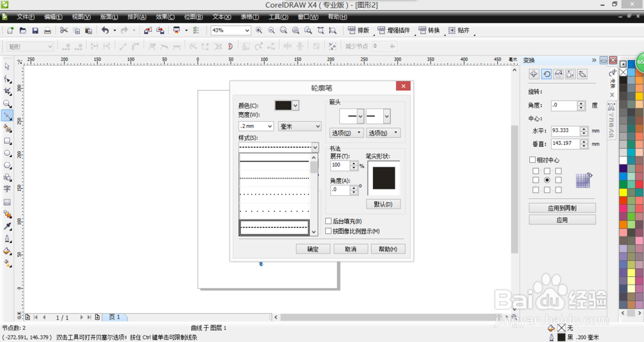Select the Crop tool

(7, 91)
